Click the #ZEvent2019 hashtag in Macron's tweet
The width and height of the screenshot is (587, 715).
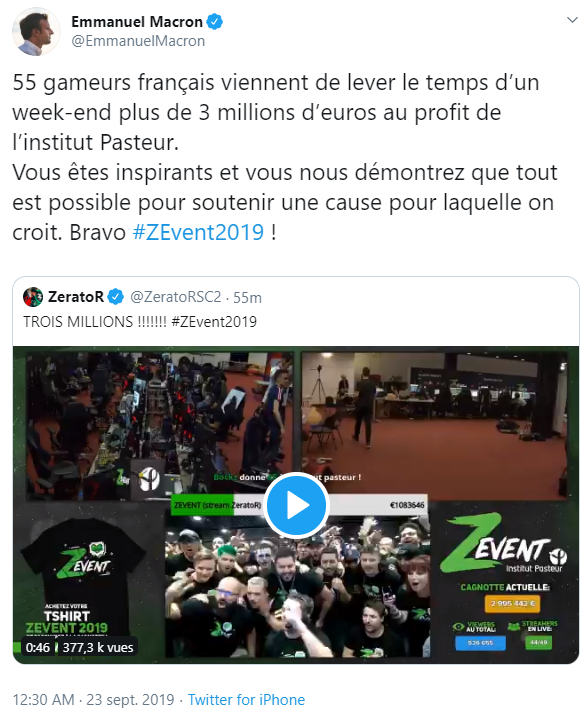click(198, 233)
